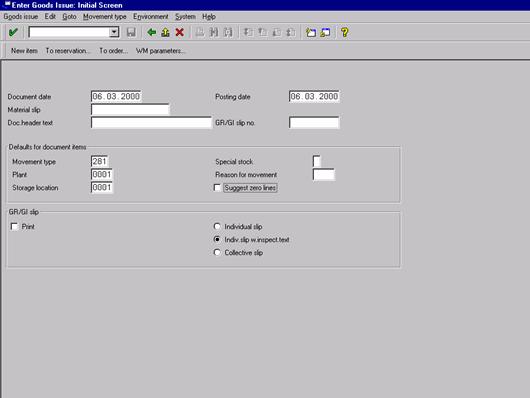Click the Doc.header text label
The width and height of the screenshot is (530, 398).
click(x=30, y=123)
